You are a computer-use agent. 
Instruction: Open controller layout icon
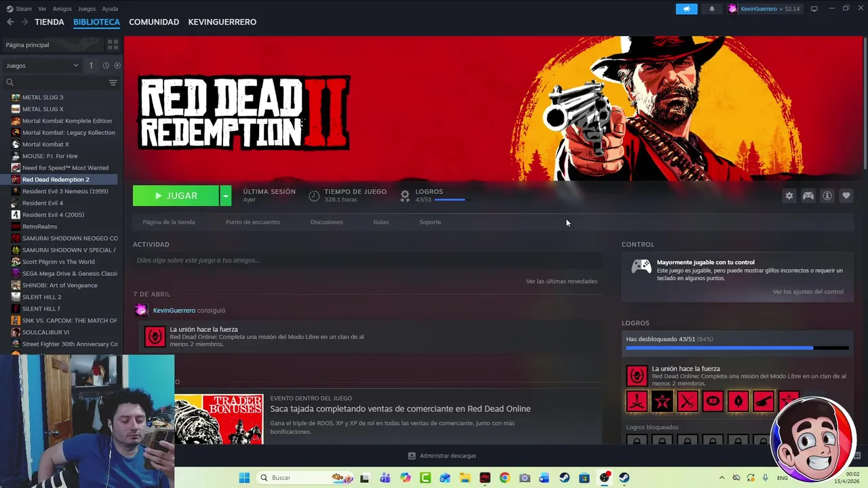tap(808, 196)
